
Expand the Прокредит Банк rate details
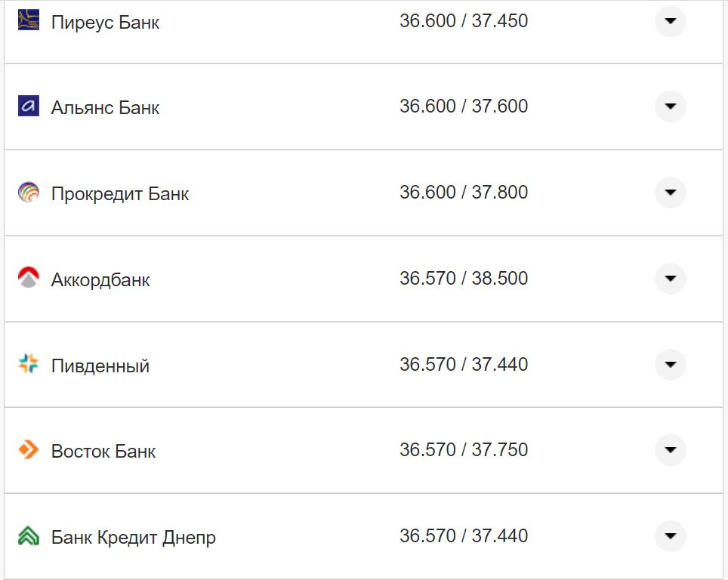pyautogui.click(x=670, y=193)
